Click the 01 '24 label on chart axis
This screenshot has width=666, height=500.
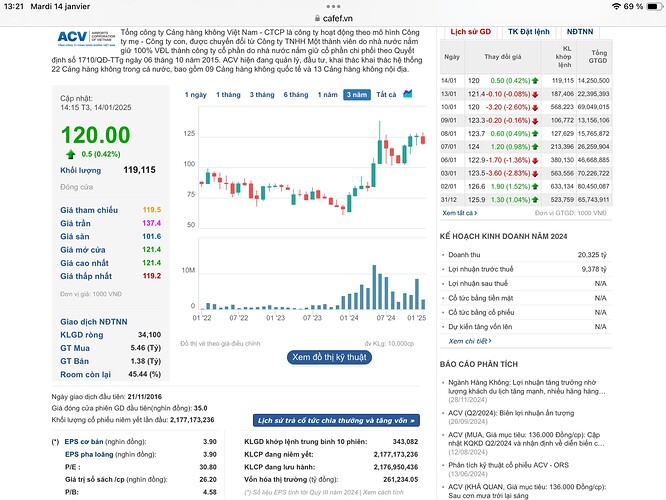[x=349, y=318]
